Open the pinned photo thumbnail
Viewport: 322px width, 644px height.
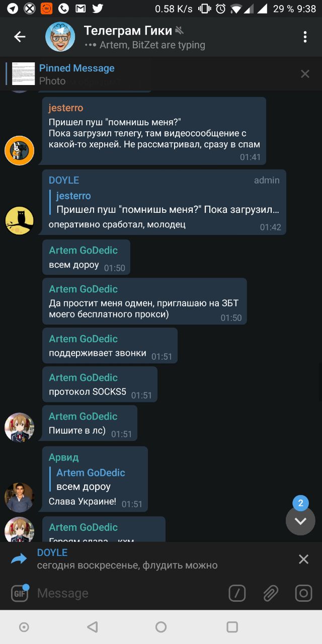click(x=23, y=74)
